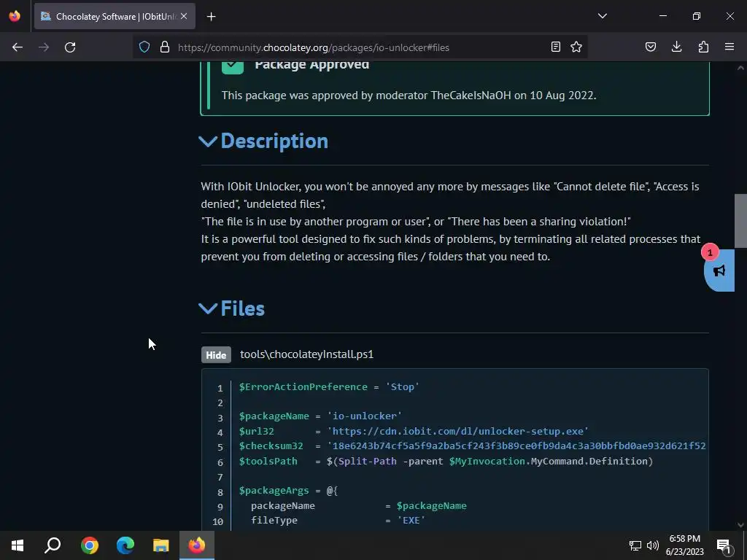Launch Google Chrome from taskbar

tap(90, 545)
